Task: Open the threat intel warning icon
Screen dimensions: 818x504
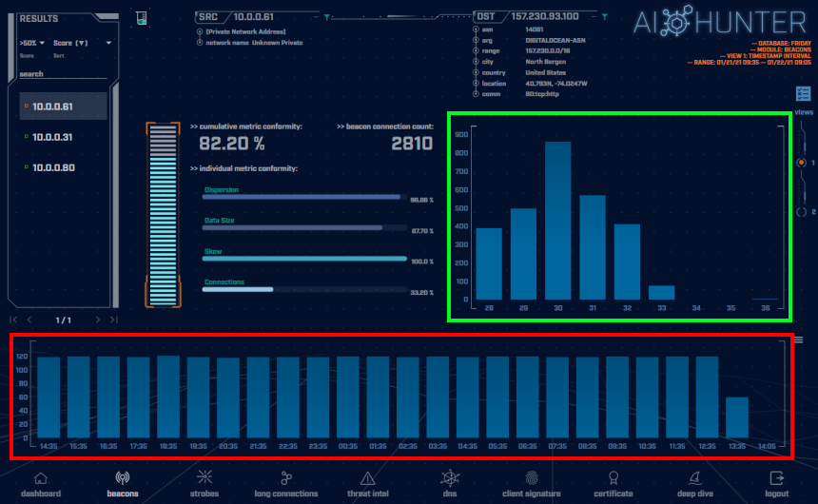Action: pyautogui.click(x=368, y=478)
